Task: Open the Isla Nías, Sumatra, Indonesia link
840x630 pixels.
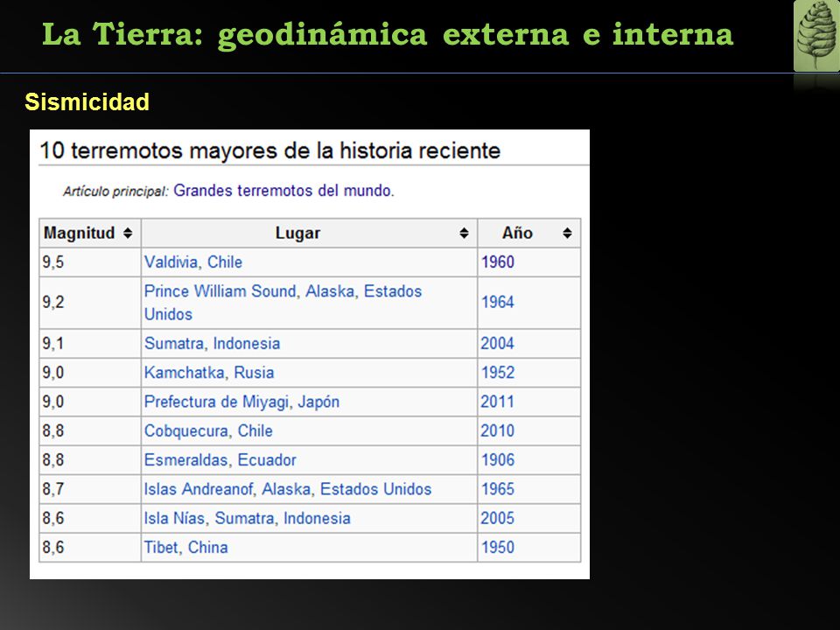Action: (x=247, y=518)
